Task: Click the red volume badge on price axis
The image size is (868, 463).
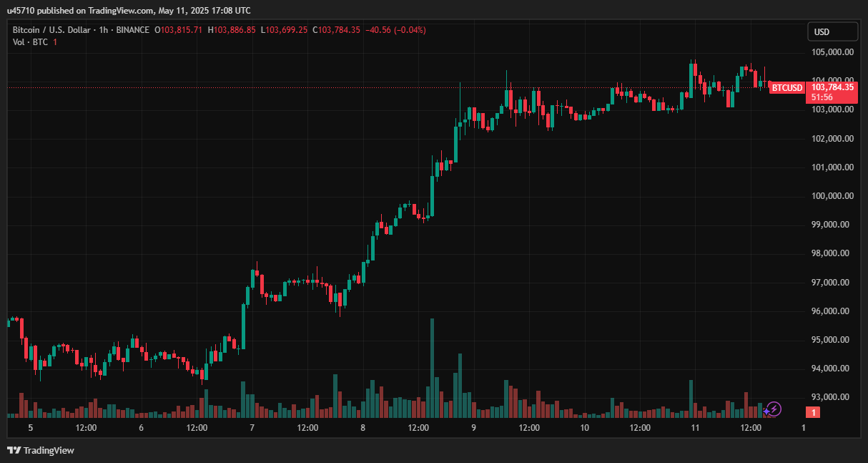Action: point(813,412)
